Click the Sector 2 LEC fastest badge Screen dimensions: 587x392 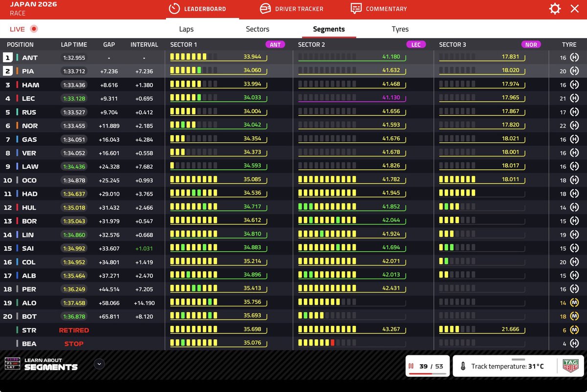(416, 44)
